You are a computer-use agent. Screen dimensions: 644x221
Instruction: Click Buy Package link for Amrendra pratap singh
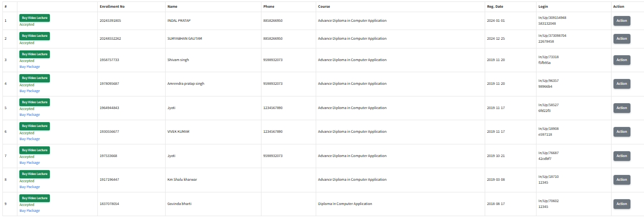pyautogui.click(x=30, y=91)
